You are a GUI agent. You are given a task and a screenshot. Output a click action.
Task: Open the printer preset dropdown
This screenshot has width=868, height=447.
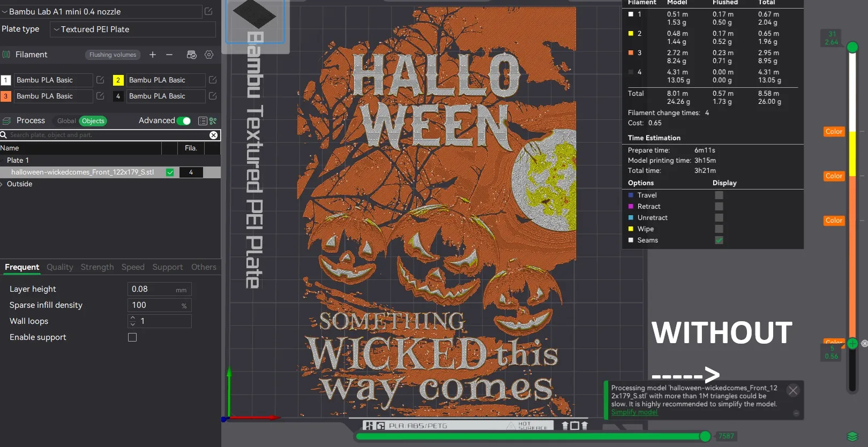point(101,12)
